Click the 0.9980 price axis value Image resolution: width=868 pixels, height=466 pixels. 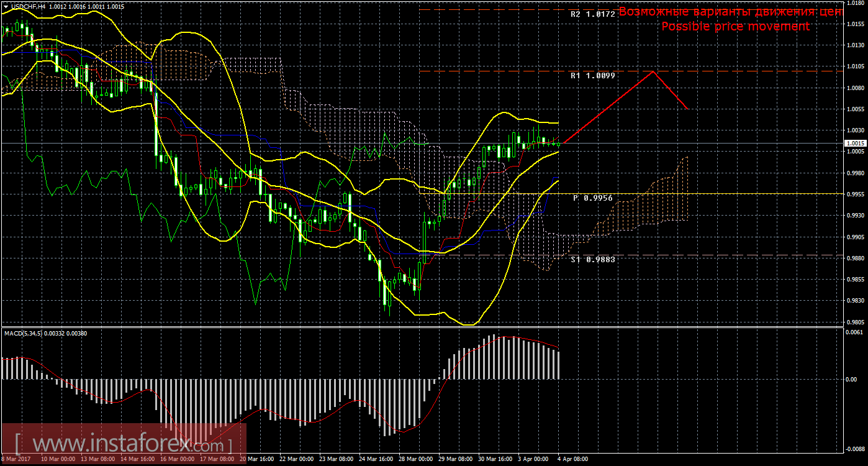coord(855,173)
